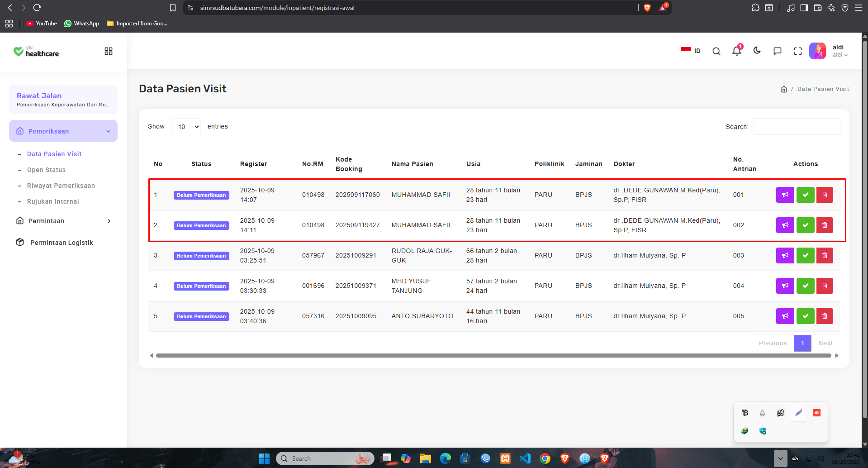Click the Next pagination button
This screenshot has width=868, height=468.
825,343
